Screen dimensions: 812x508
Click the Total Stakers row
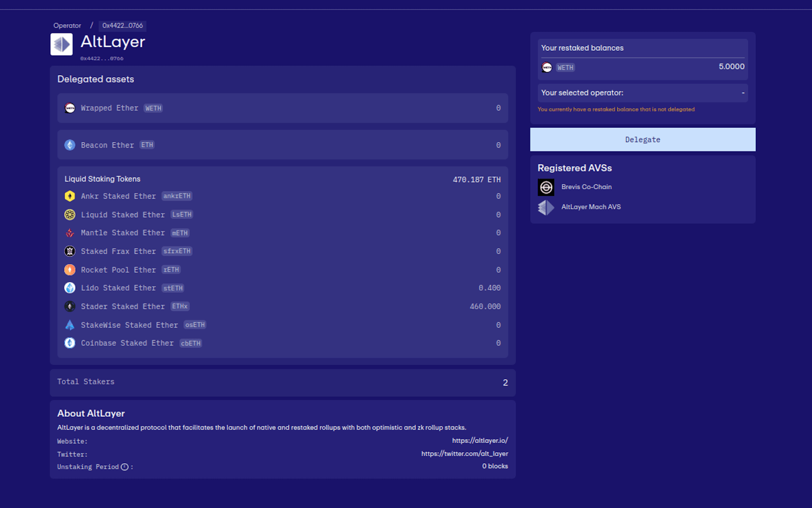[x=283, y=383]
